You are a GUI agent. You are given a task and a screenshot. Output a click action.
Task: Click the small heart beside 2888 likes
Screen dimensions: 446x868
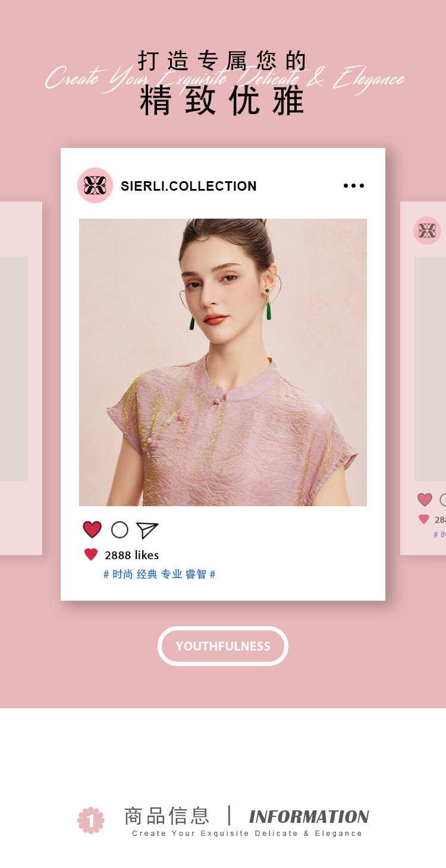pyautogui.click(x=91, y=554)
